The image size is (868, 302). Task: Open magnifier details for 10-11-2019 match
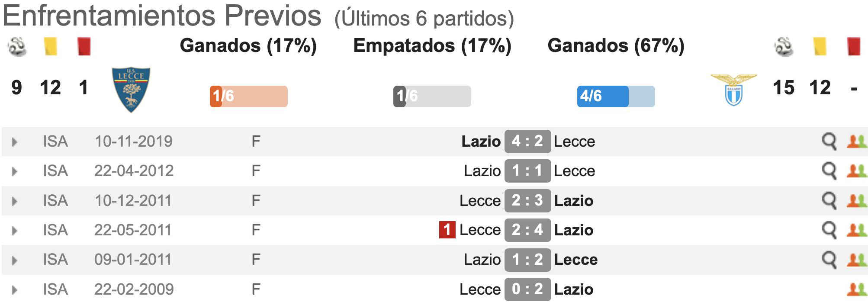click(x=829, y=141)
